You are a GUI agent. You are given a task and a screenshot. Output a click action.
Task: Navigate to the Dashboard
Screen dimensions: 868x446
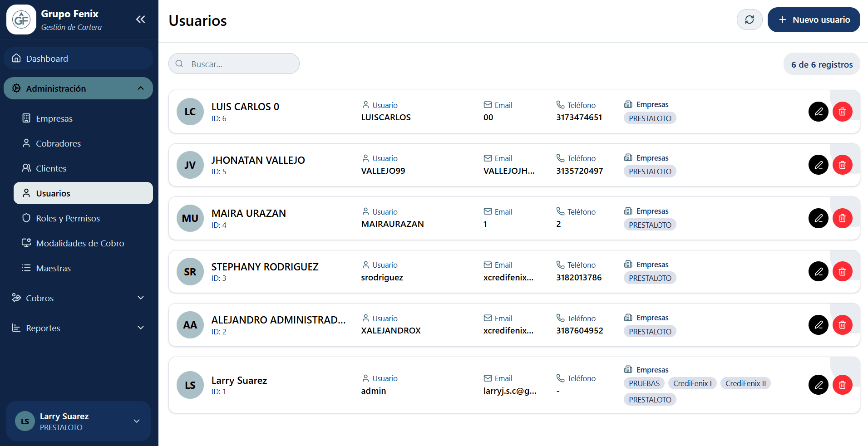tap(47, 59)
